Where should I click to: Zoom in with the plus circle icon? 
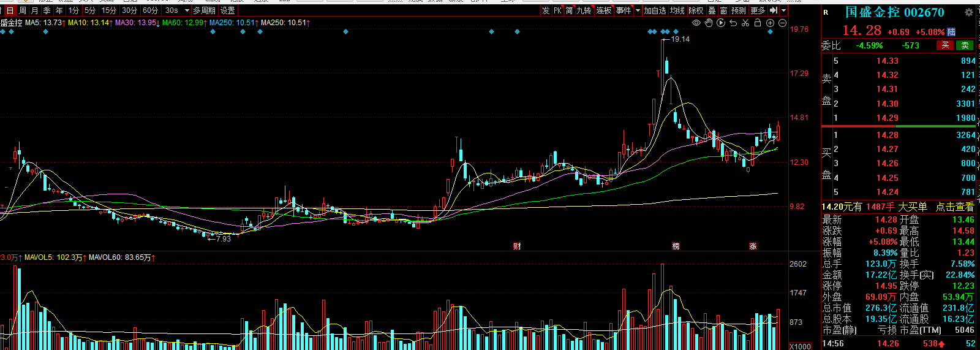(x=770, y=23)
